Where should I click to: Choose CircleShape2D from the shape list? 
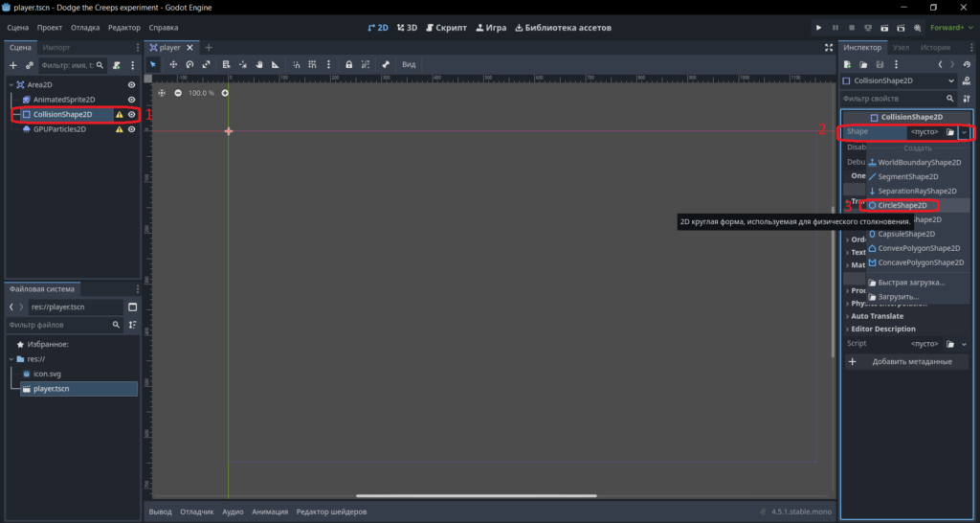903,205
